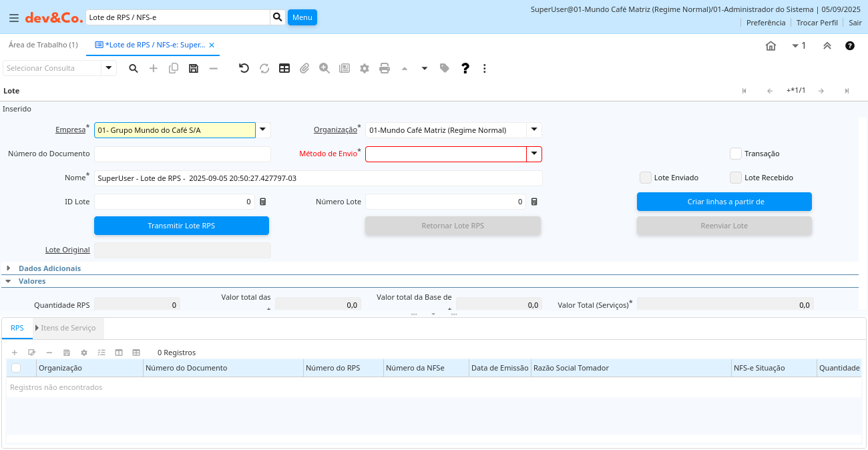Open the attachment paperclip icon
868x450 pixels.
[304, 68]
